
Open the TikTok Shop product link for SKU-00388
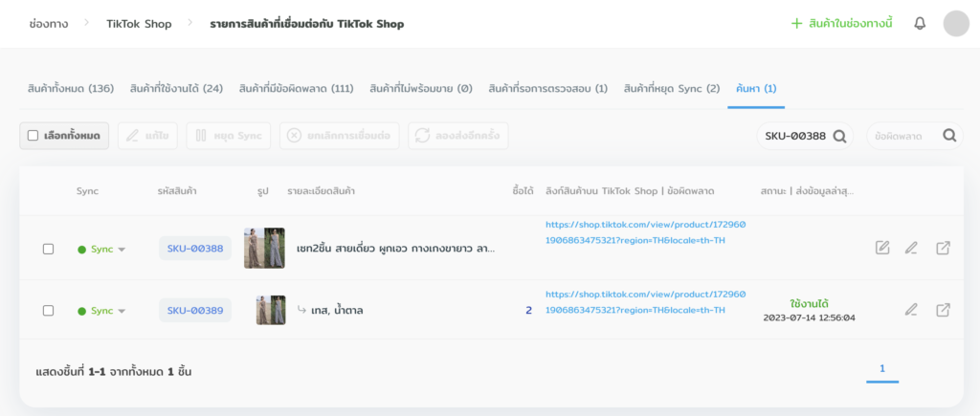click(635, 232)
